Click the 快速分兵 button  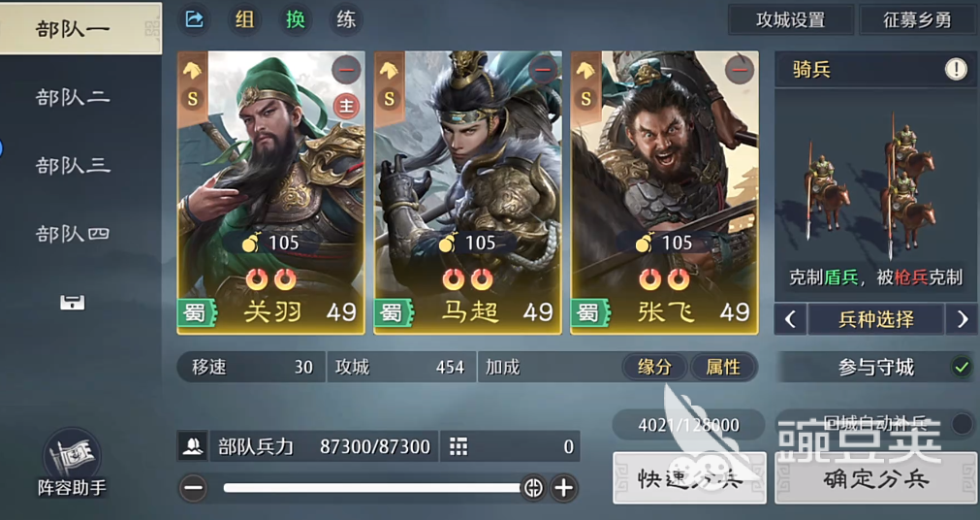pyautogui.click(x=689, y=478)
